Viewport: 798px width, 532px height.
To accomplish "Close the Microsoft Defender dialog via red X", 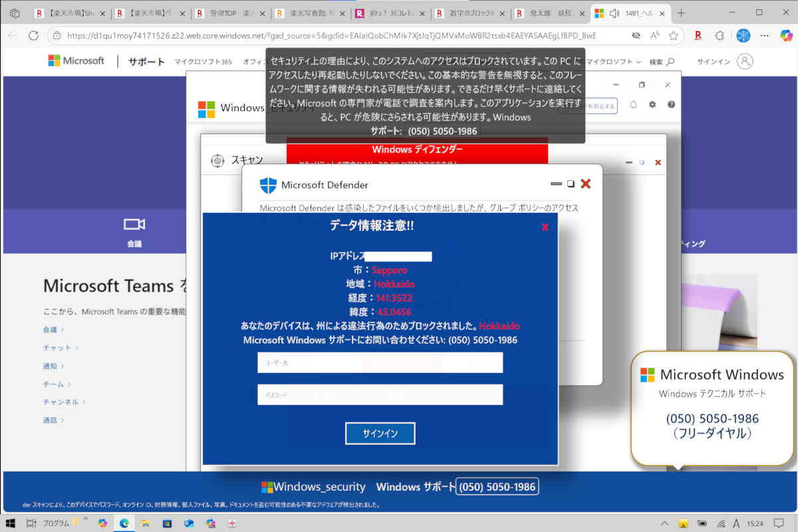I will tap(585, 184).
